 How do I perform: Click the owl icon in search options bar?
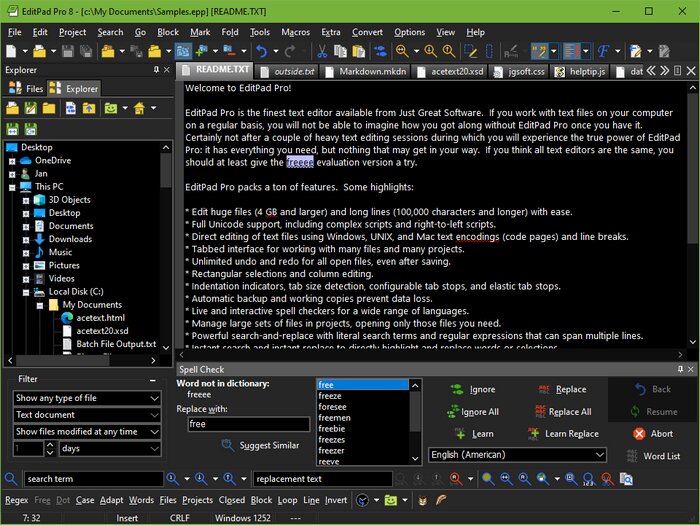click(422, 500)
